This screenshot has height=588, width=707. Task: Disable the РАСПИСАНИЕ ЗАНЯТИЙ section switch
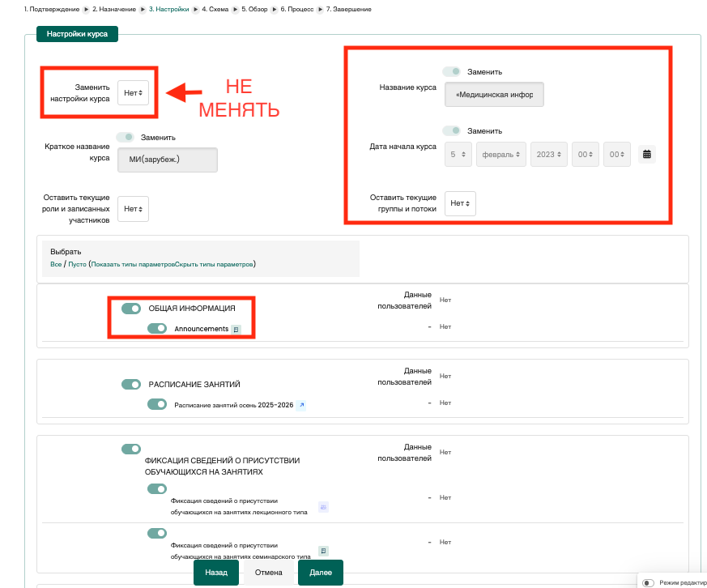tap(131, 384)
